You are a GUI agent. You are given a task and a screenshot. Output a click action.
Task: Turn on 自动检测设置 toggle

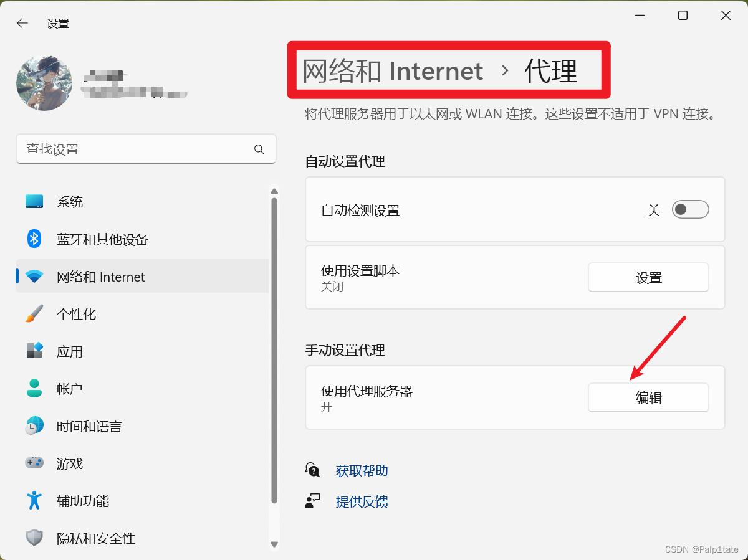pos(690,210)
